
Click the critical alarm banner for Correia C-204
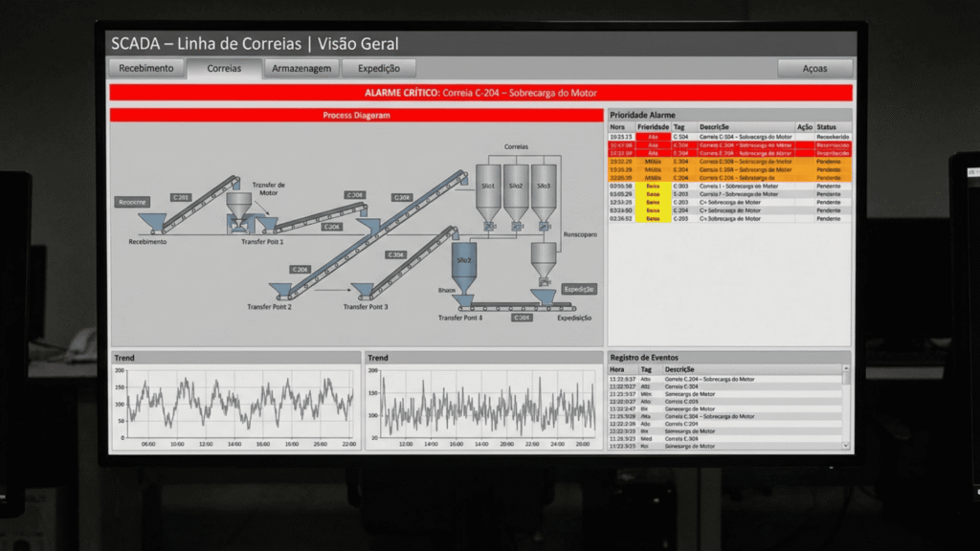479,93
